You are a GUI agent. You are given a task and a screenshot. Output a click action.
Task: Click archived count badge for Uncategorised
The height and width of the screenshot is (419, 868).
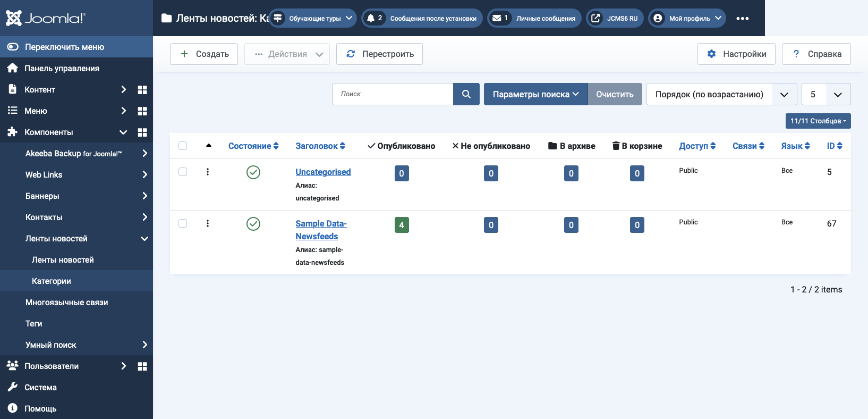[x=571, y=173]
